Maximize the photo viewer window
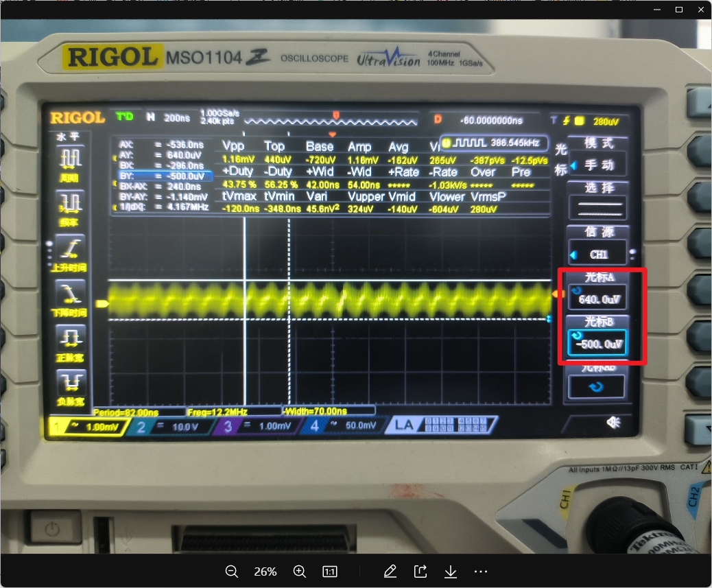Viewport: 712px width, 588px height. (x=679, y=10)
